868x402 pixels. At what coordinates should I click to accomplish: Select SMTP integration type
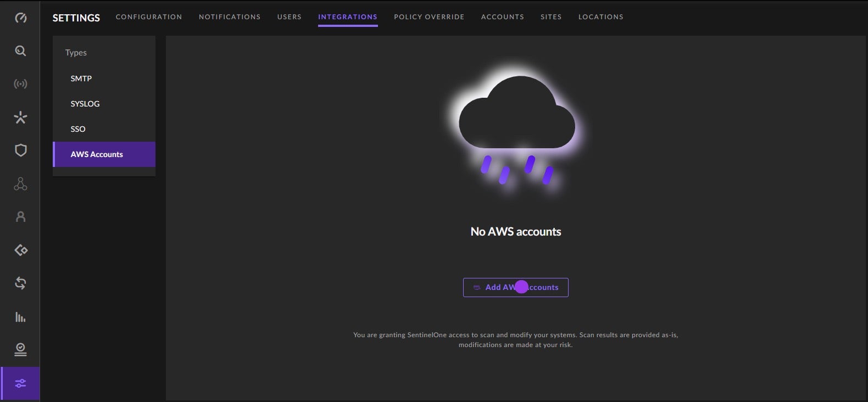[x=81, y=79]
